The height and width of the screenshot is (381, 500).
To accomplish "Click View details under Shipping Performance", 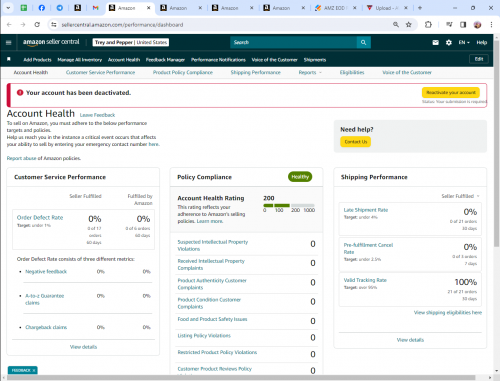I will coord(410,340).
